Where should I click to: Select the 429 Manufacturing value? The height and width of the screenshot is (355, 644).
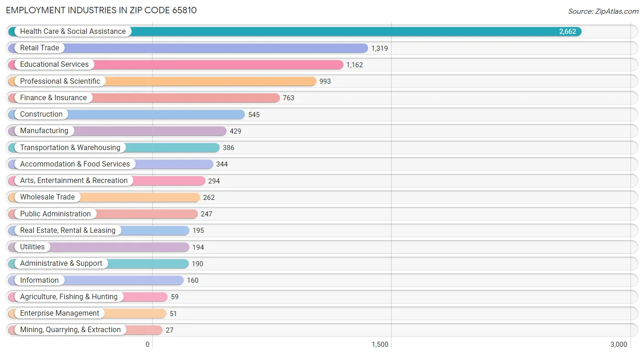pos(235,131)
